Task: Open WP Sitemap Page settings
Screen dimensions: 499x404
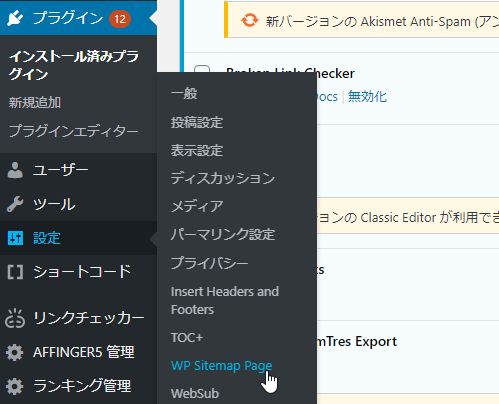Action: coord(221,366)
